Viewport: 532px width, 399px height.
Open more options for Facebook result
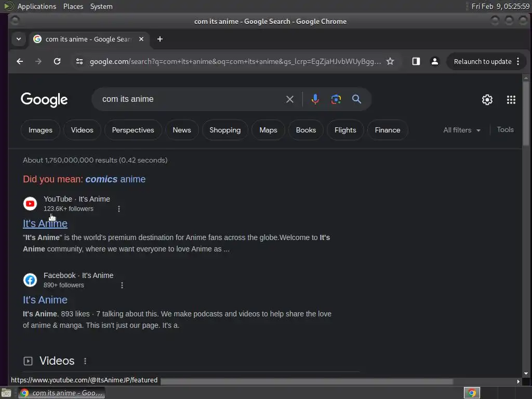click(122, 285)
